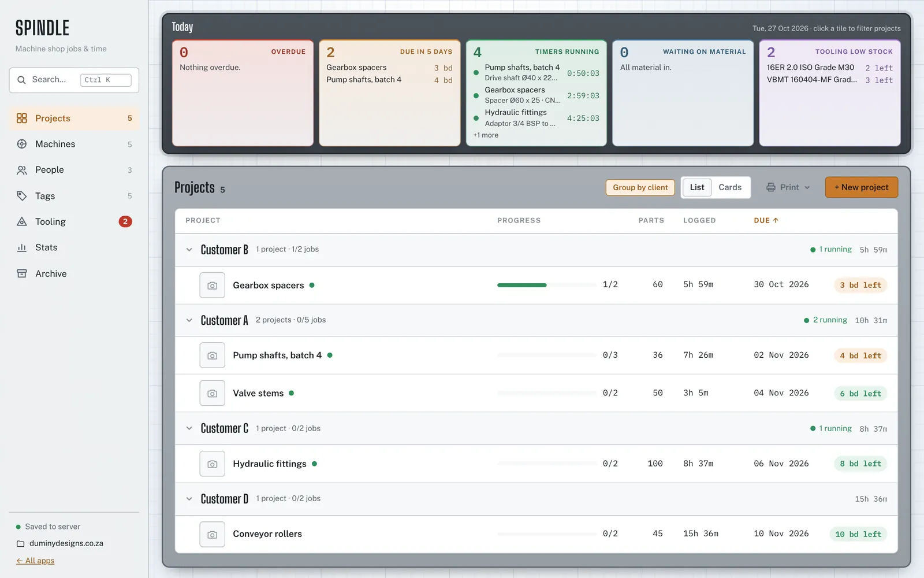Click the Stats bar chart icon
Screen dimensions: 924x578
click(22, 247)
